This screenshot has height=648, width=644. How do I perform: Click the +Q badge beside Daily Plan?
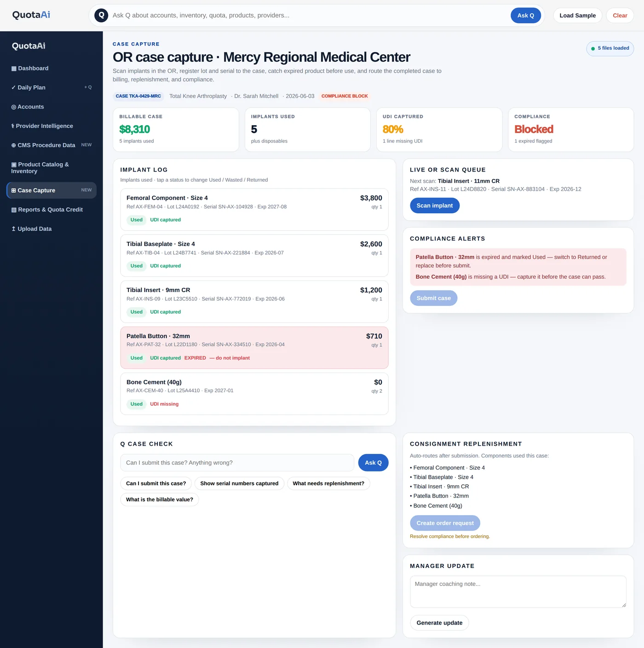point(88,87)
